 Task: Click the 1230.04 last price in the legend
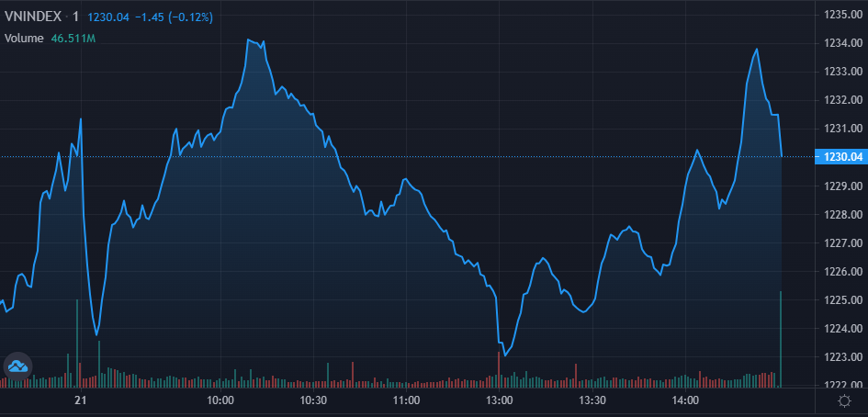point(107,17)
